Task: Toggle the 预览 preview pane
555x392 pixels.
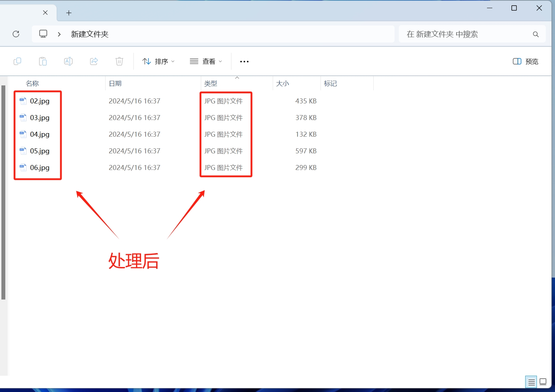Action: 526,61
